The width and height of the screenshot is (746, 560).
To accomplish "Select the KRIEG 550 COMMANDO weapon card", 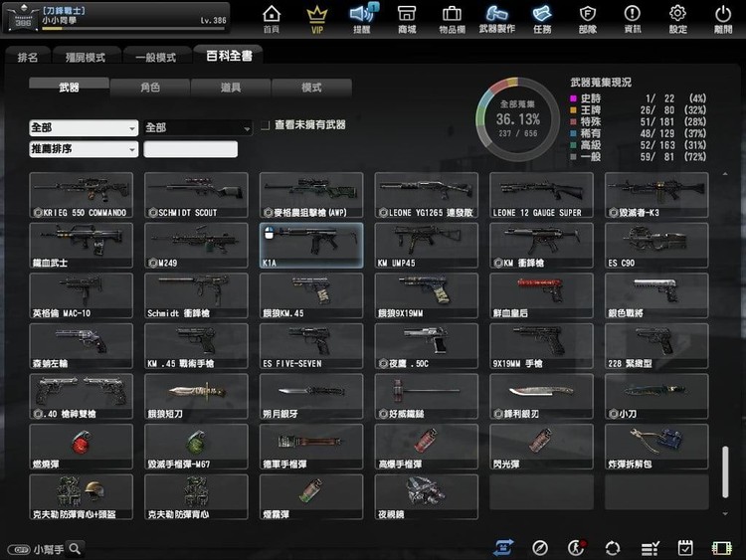I will pos(81,195).
